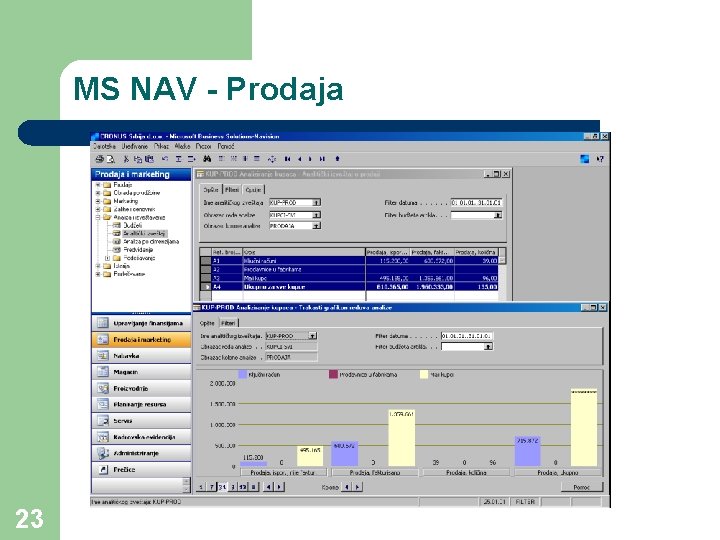Open Planiranje resursa module

coord(141,404)
